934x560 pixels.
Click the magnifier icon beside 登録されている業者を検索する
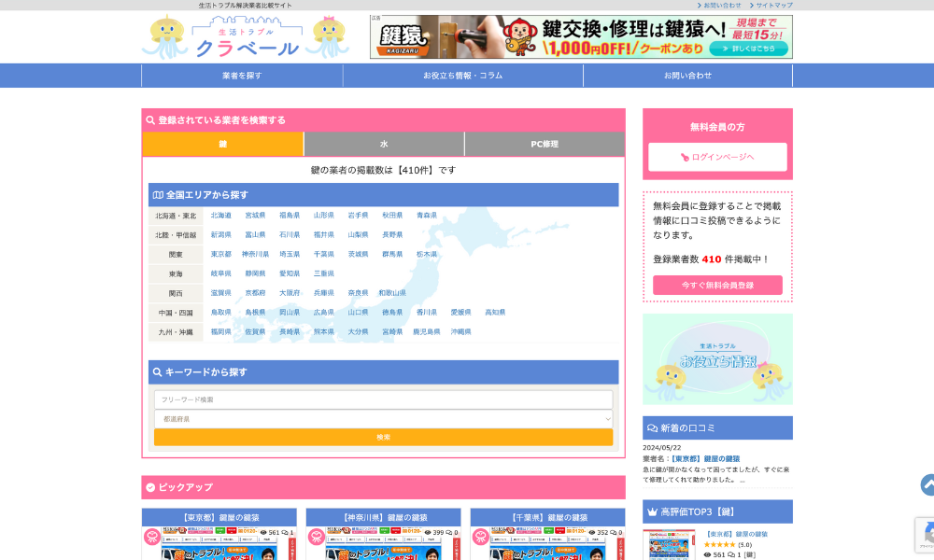tap(150, 120)
